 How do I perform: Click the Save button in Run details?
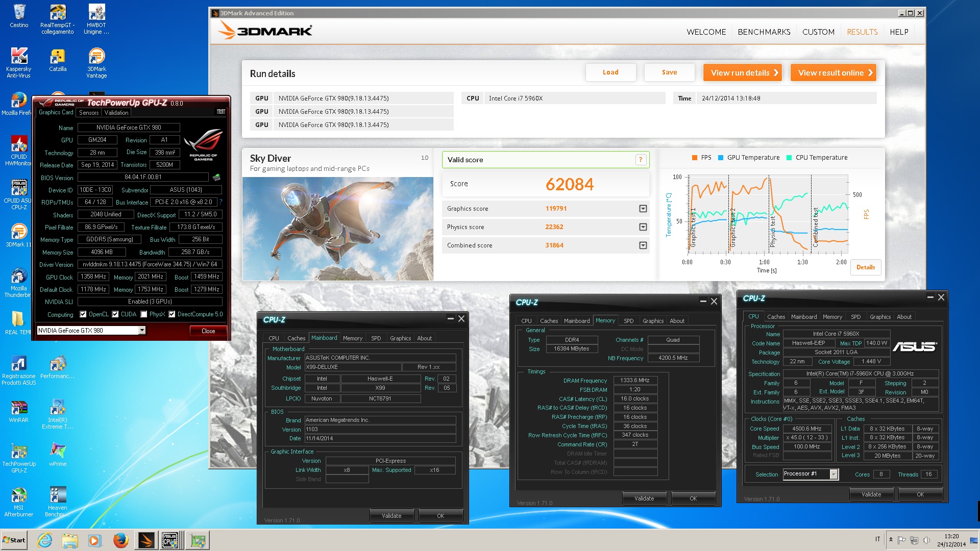[669, 72]
